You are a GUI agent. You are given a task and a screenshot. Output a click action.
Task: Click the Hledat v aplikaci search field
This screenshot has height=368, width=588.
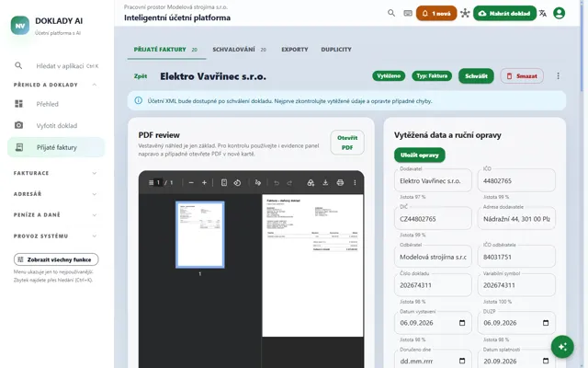[x=56, y=65]
